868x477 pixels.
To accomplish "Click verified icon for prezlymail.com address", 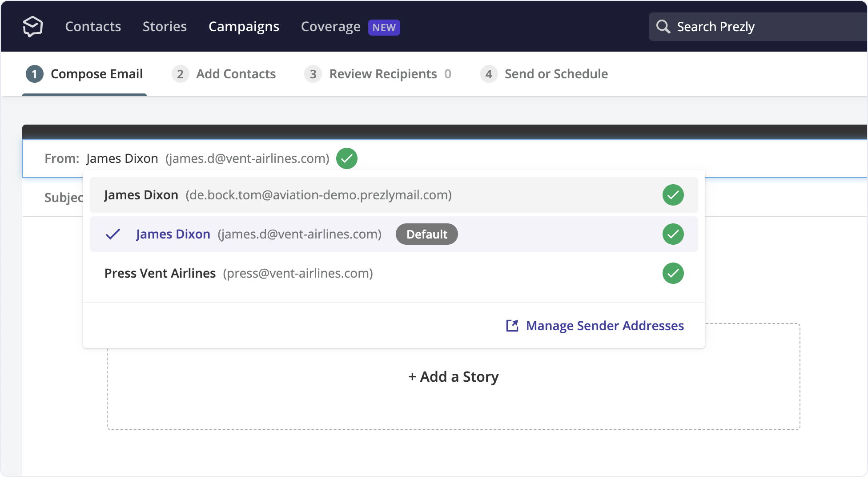I will pyautogui.click(x=673, y=195).
